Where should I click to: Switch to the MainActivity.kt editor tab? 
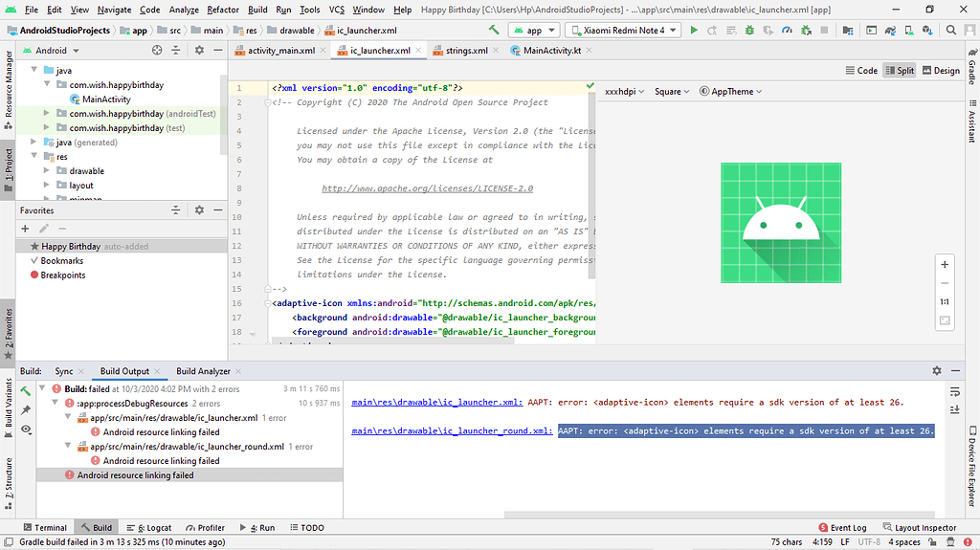click(x=551, y=51)
